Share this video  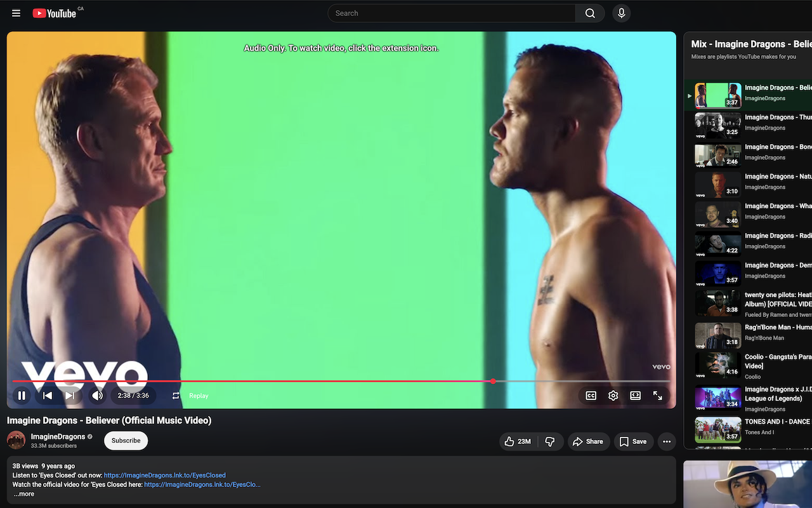(x=588, y=441)
